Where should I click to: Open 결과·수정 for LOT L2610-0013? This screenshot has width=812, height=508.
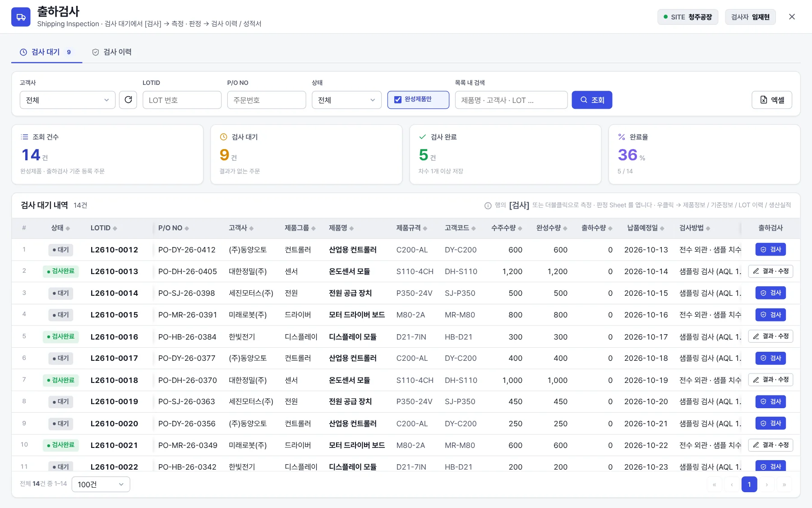(x=770, y=271)
